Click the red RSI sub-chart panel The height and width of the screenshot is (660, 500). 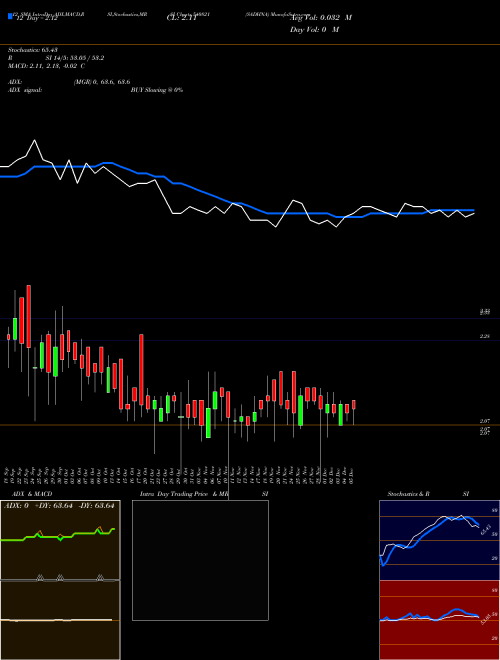pos(439,620)
